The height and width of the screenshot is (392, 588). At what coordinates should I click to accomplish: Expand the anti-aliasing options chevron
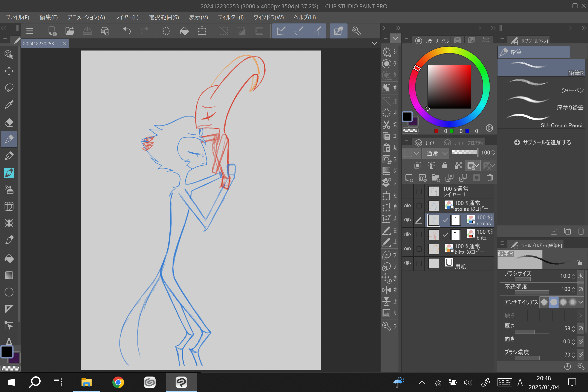tap(581, 302)
